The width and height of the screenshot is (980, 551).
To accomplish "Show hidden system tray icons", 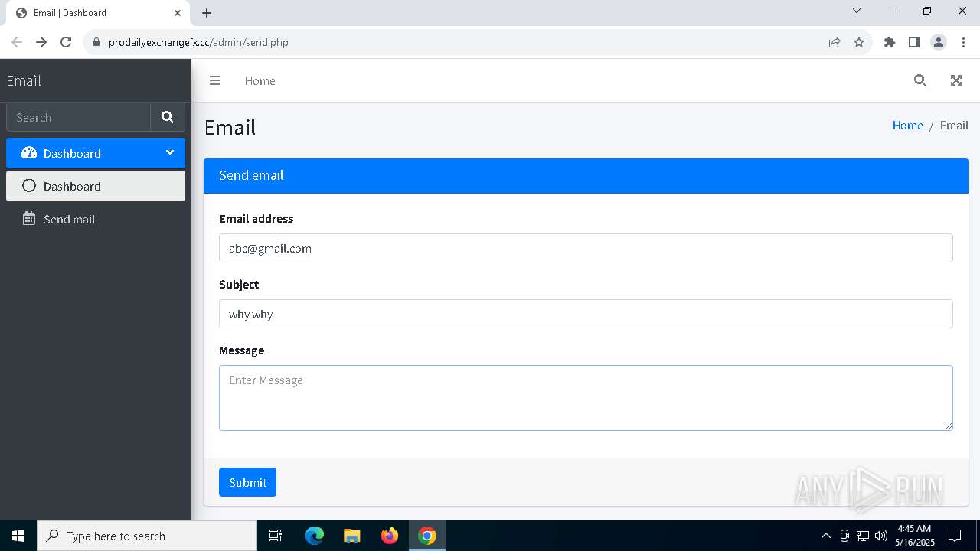I will pos(825,536).
